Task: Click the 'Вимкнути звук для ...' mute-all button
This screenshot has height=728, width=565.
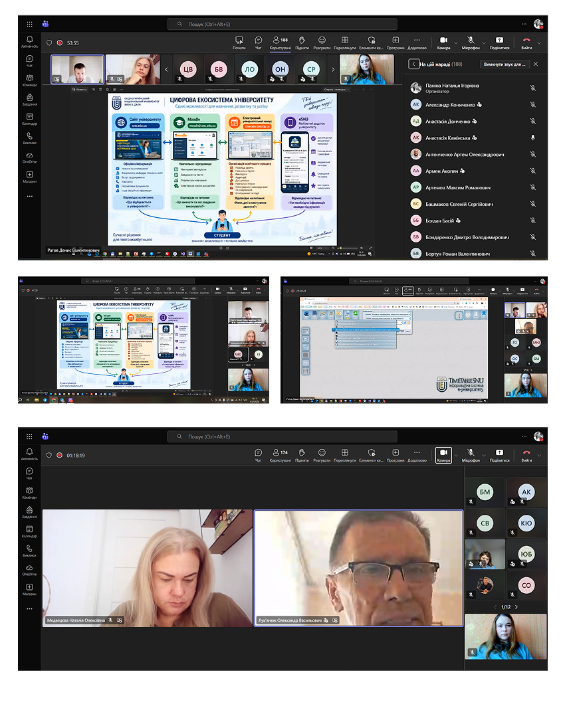Action: click(505, 64)
